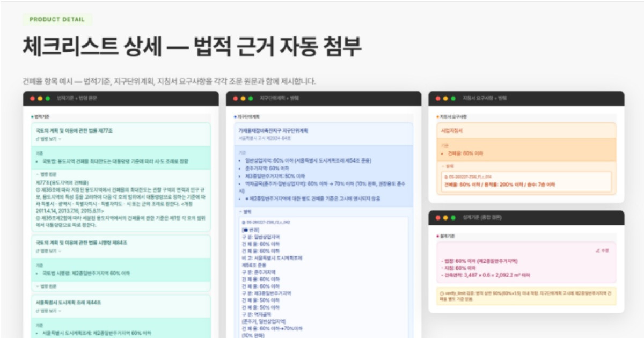Click the PRODUCT DETAIL badge
This screenshot has height=338, width=644.
56,19
